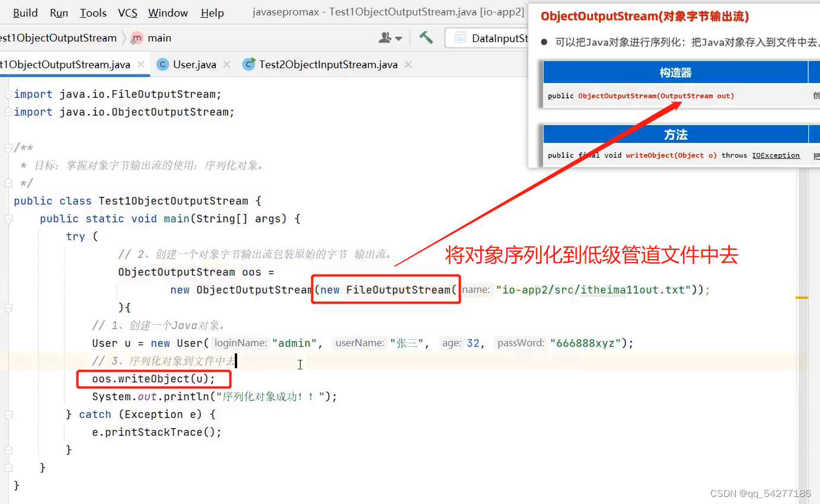Click the class icon on User.java tab
Image resolution: width=820 pixels, height=504 pixels.
pyautogui.click(x=162, y=65)
